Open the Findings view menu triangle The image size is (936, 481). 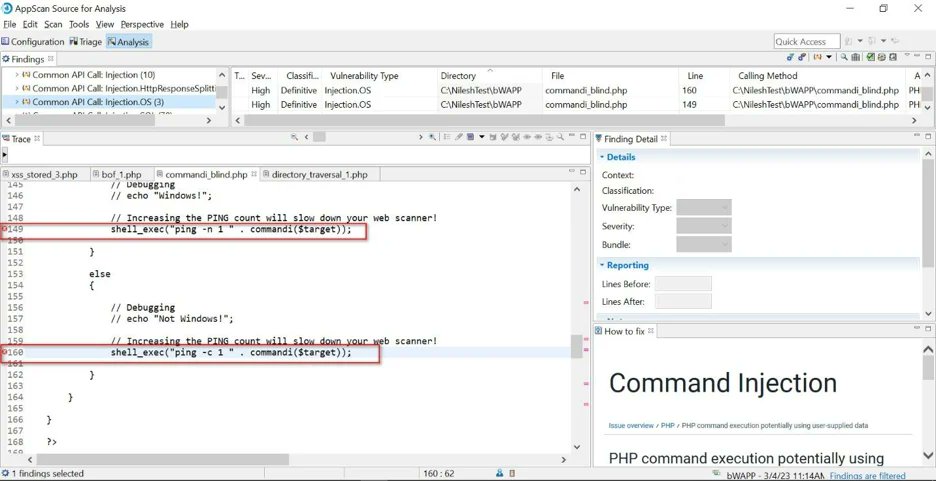(x=907, y=55)
